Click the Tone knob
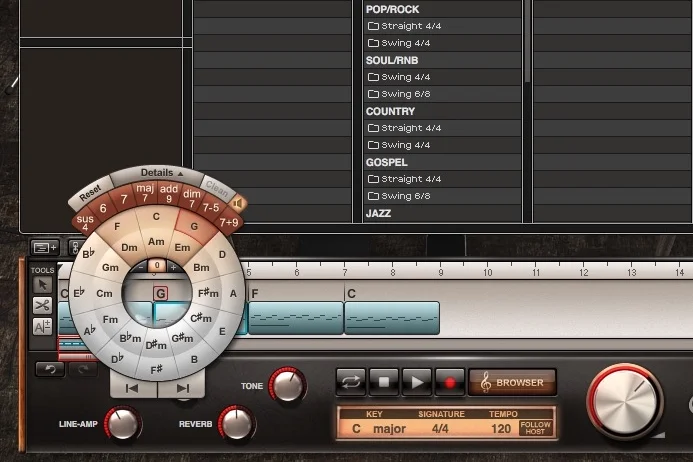Viewport: 693px width, 462px height. pos(288,385)
